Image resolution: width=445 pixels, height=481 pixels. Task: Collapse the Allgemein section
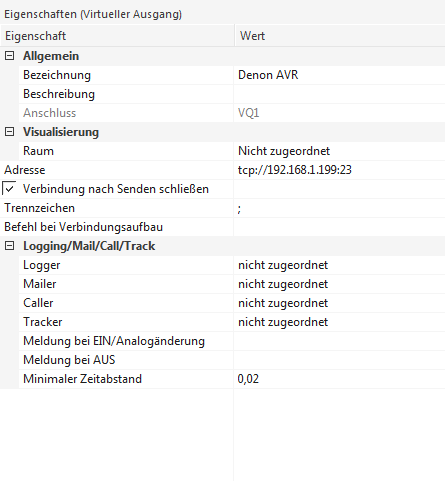pos(9,56)
